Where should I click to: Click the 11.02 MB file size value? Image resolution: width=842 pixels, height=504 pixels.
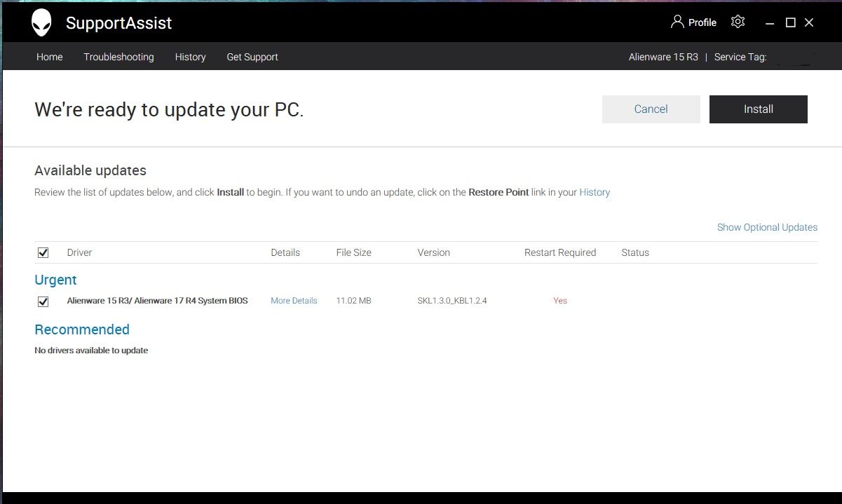(353, 301)
